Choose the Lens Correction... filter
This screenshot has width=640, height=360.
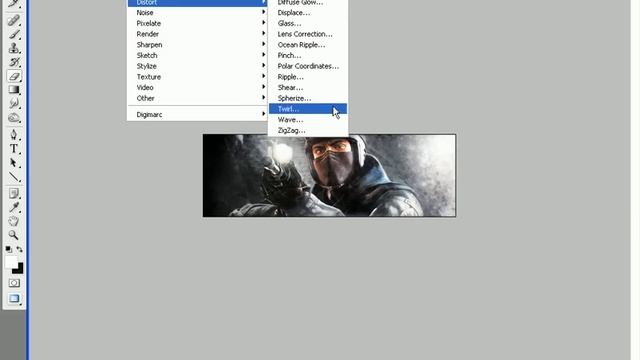click(x=308, y=34)
